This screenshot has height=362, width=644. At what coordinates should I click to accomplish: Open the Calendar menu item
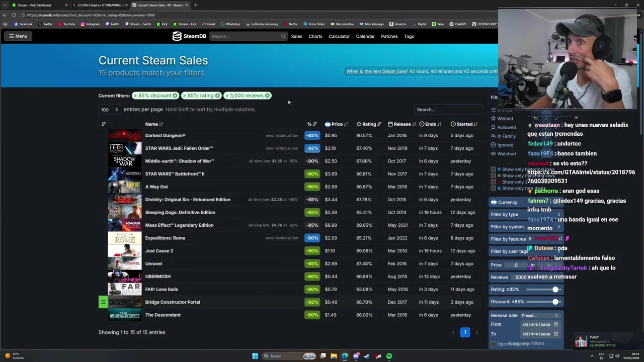365,36
